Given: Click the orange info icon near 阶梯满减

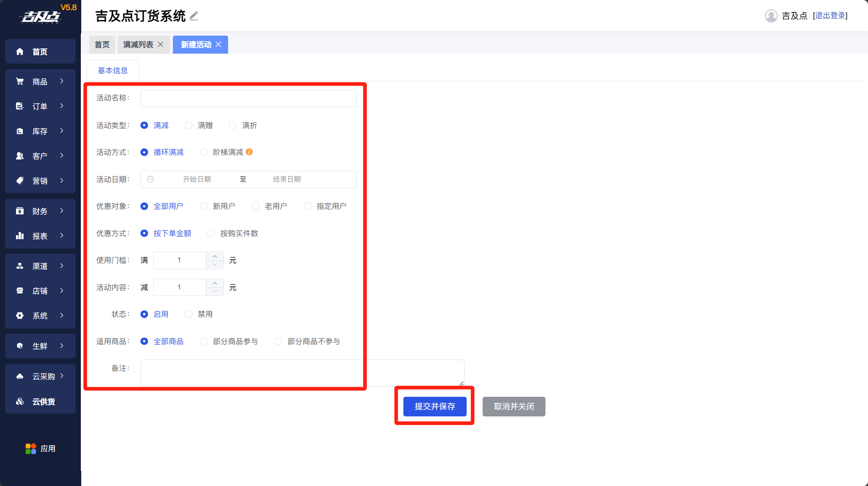Looking at the screenshot, I should (x=249, y=152).
